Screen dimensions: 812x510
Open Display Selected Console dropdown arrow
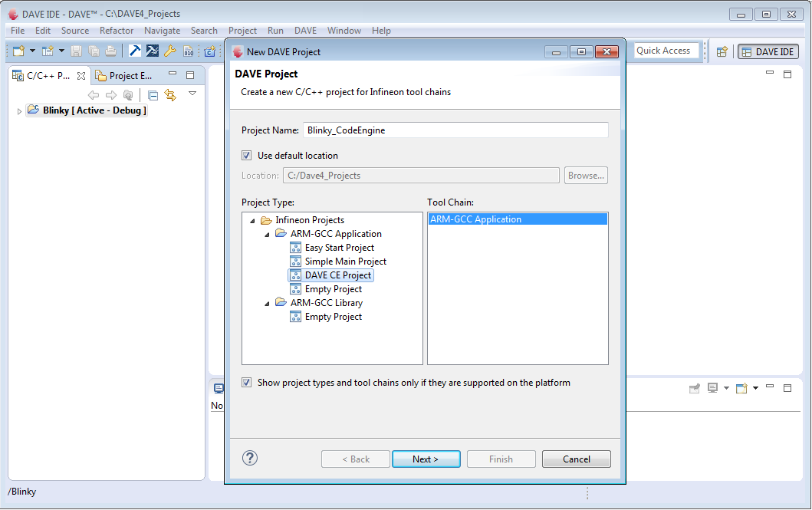726,388
